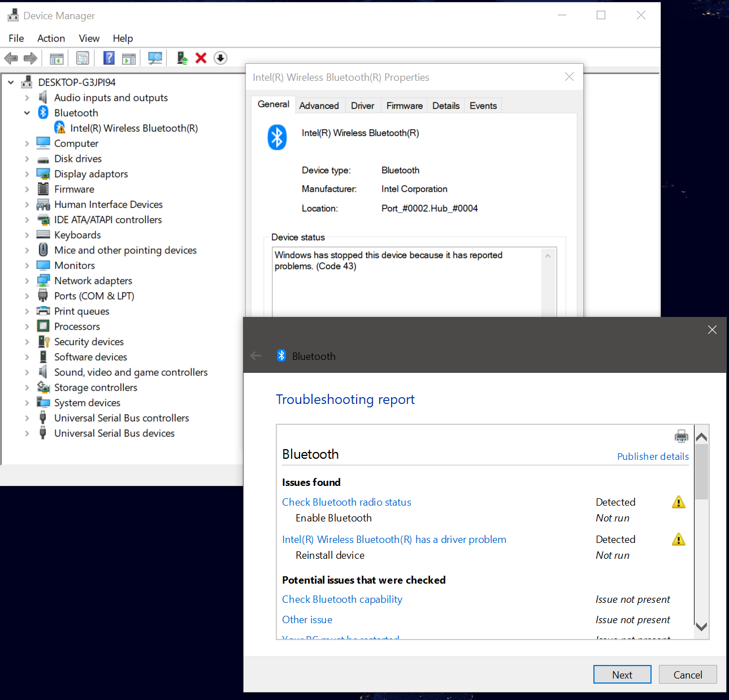Screen dimensions: 729x700
Task: Click the red X Uninstall device icon
Action: tap(201, 58)
